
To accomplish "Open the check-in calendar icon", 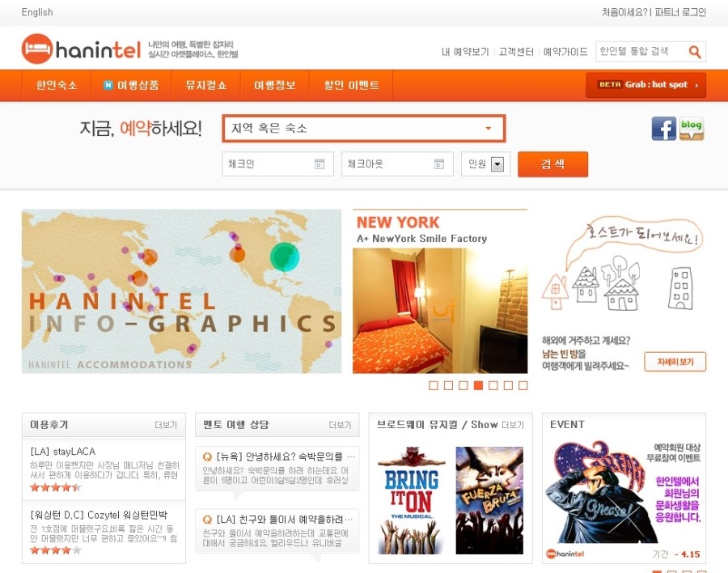I will (320, 163).
